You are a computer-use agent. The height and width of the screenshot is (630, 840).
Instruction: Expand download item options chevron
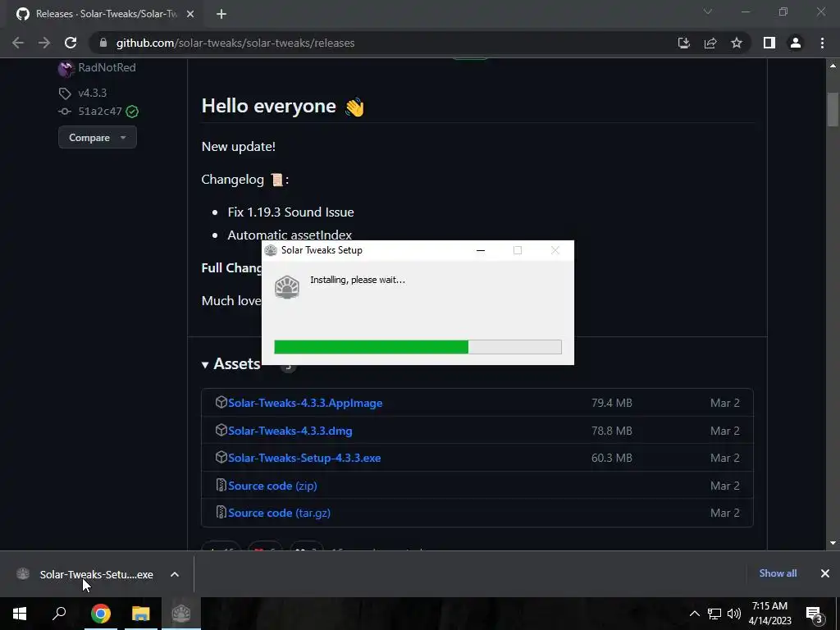pos(175,574)
